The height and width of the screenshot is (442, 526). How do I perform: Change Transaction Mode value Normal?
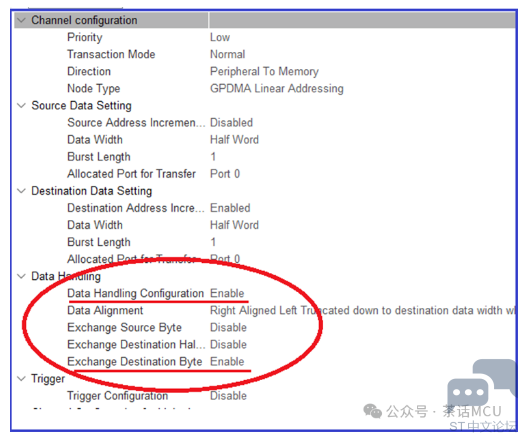tap(227, 54)
